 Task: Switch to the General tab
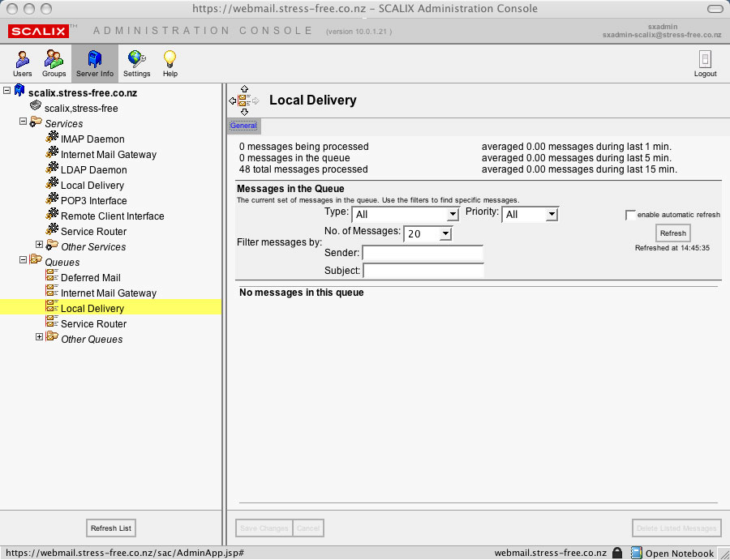[243, 126]
